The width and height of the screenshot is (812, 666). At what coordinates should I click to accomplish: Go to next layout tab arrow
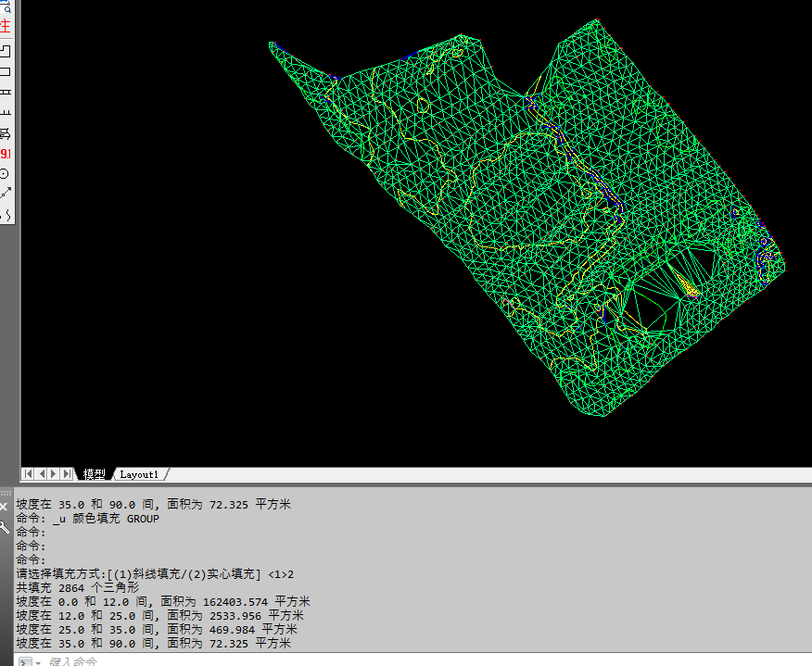click(54, 474)
